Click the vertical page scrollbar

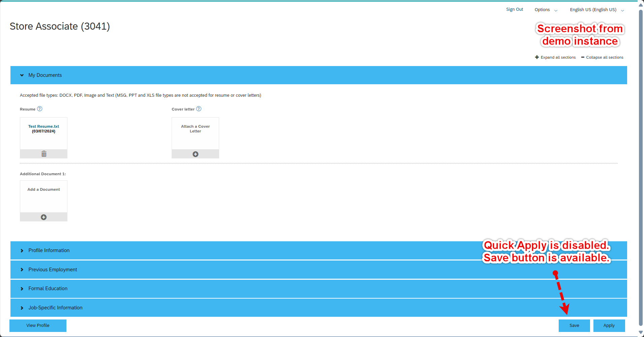[x=641, y=168]
